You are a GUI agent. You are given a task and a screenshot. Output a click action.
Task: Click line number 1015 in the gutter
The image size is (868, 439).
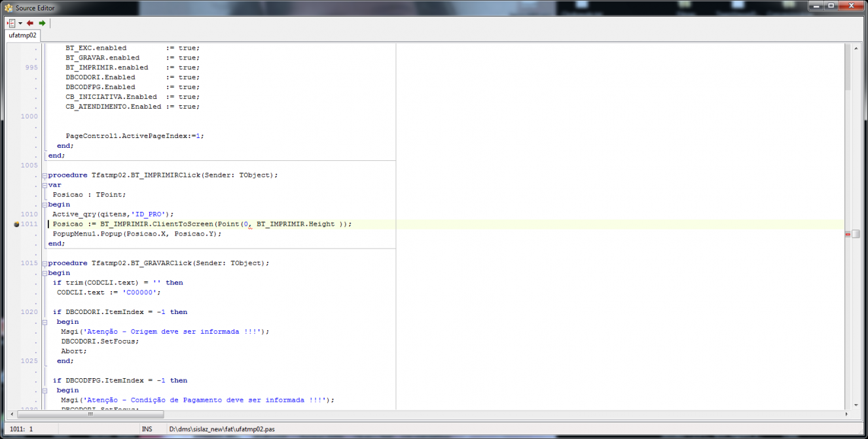click(30, 263)
